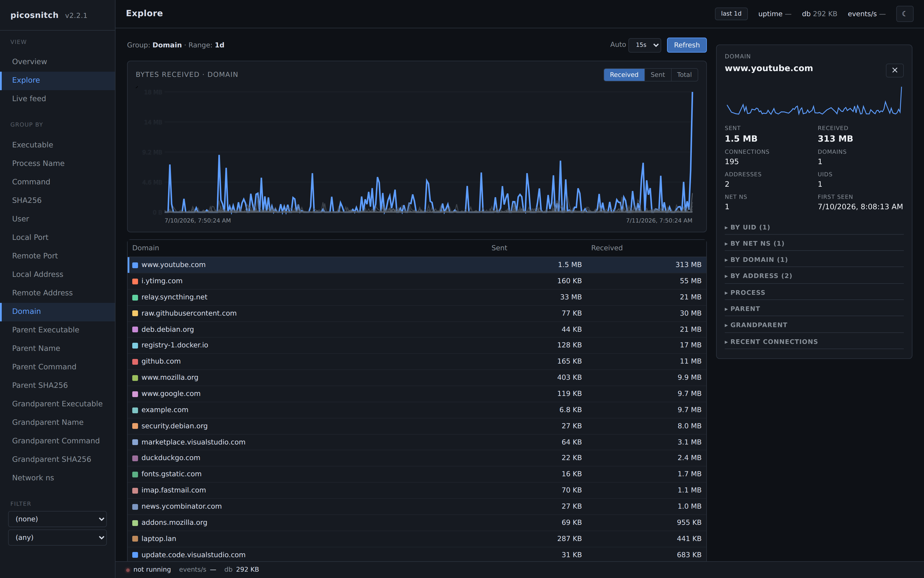Group by Remote Port
This screenshot has height=578, width=924.
pos(58,256)
